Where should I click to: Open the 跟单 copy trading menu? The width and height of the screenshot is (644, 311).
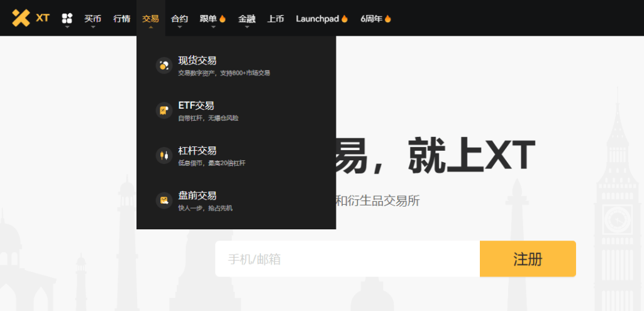(208, 18)
